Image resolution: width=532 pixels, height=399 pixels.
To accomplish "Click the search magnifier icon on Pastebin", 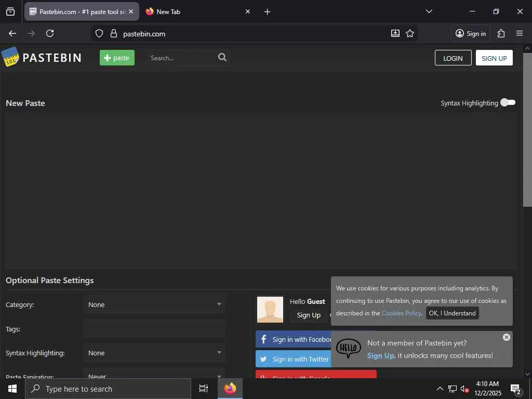I will coord(222,57).
